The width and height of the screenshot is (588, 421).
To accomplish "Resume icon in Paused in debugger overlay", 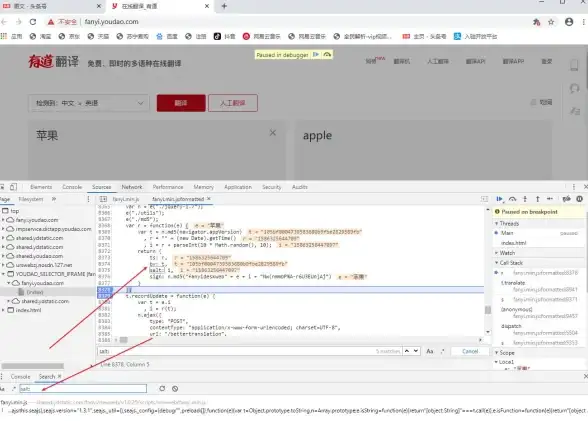I will pos(316,55).
